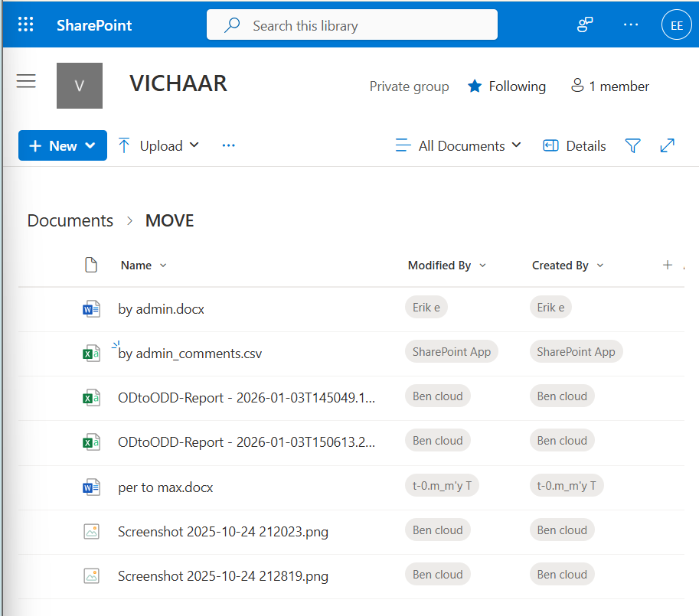Open the All Documents view switcher
This screenshot has width=699, height=616.
coord(458,145)
